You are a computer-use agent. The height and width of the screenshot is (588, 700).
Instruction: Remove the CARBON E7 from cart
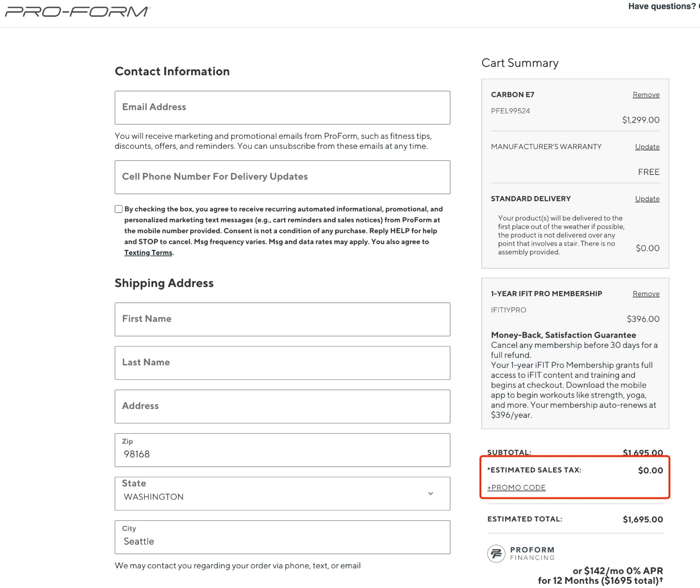point(646,94)
